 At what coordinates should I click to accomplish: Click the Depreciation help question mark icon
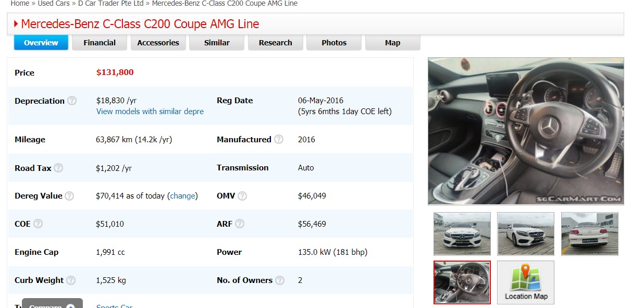click(72, 101)
